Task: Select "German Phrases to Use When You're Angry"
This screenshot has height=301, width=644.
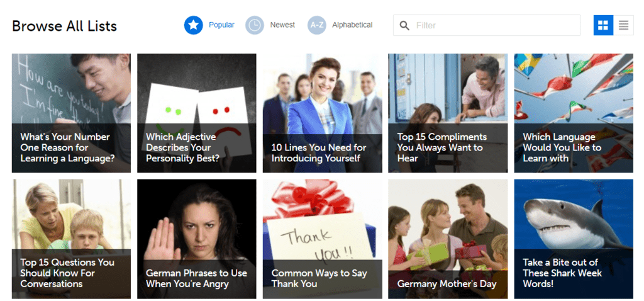Action: (196, 239)
